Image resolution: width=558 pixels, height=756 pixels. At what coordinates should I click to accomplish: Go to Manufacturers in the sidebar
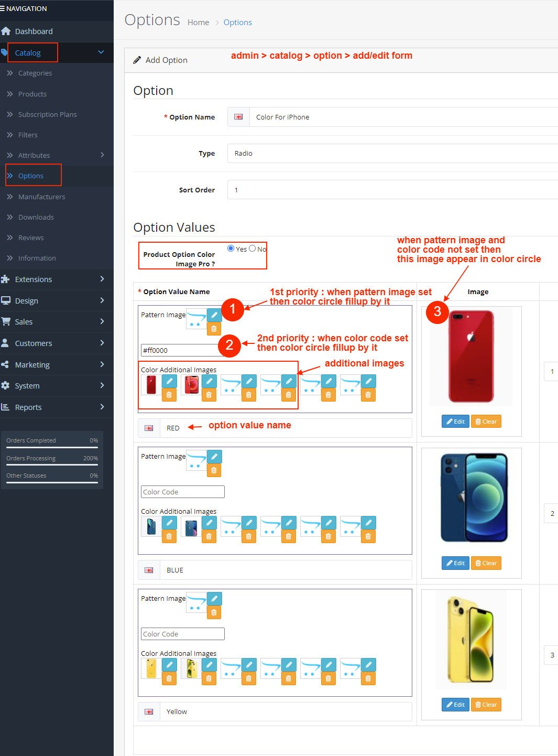[x=42, y=197]
